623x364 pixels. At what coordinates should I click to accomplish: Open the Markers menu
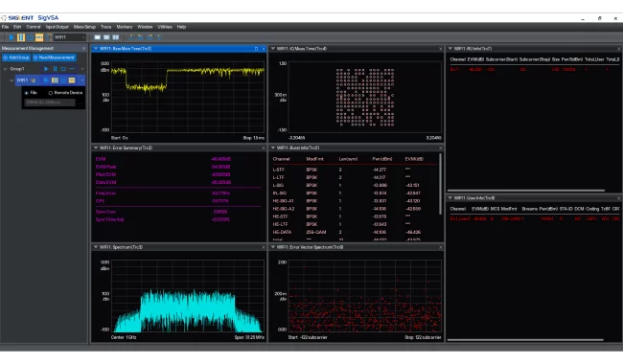click(124, 27)
